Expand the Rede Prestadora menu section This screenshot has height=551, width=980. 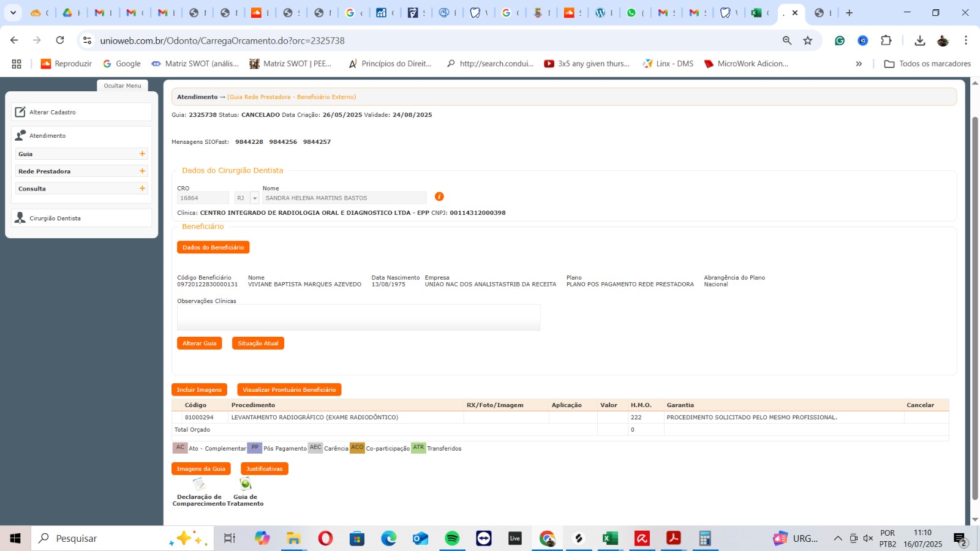pyautogui.click(x=142, y=171)
